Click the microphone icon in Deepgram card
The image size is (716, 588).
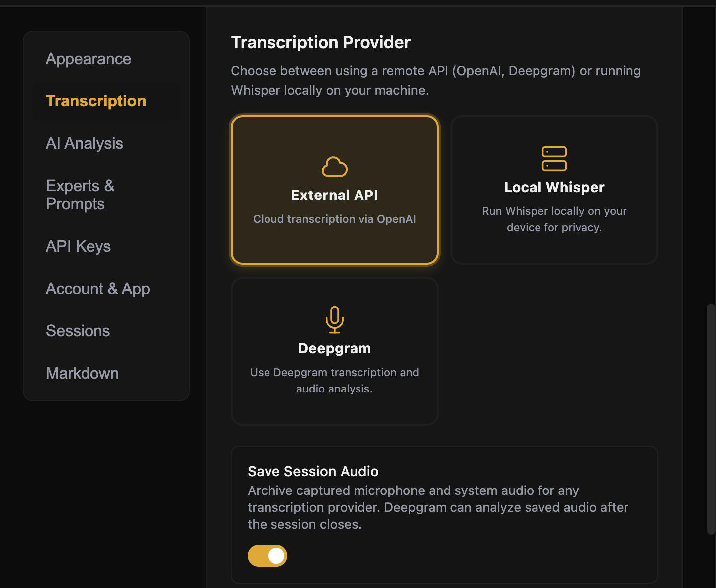[335, 320]
